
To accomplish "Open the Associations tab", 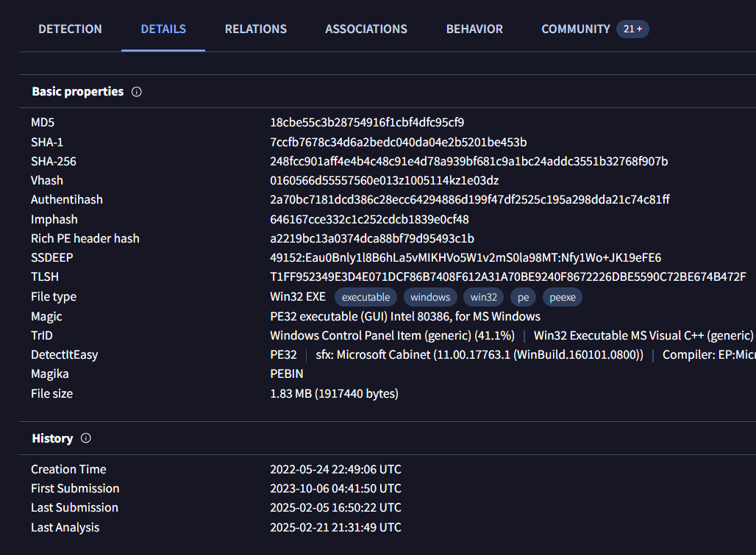I will 366,29.
